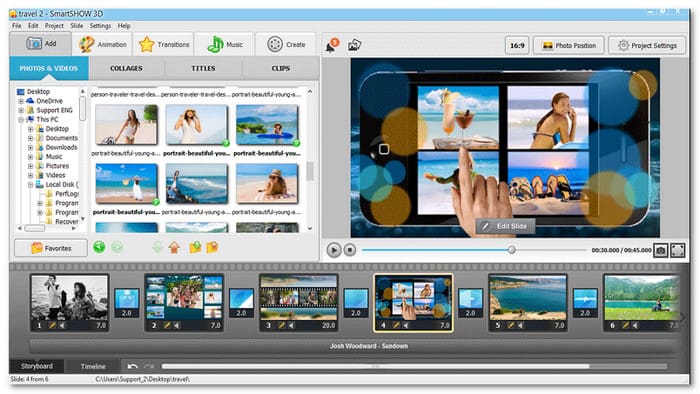Stop the slideshow preview
Screen dimensions: 700x394
click(x=350, y=250)
